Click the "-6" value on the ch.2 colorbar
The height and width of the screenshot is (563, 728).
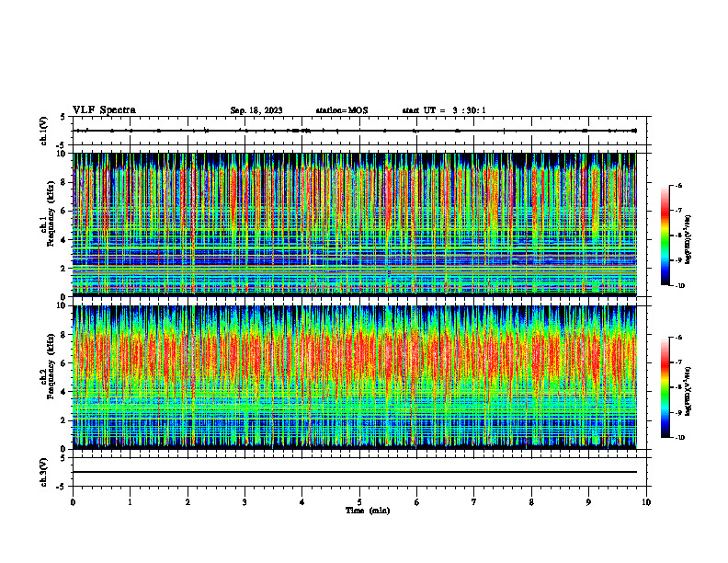point(678,338)
